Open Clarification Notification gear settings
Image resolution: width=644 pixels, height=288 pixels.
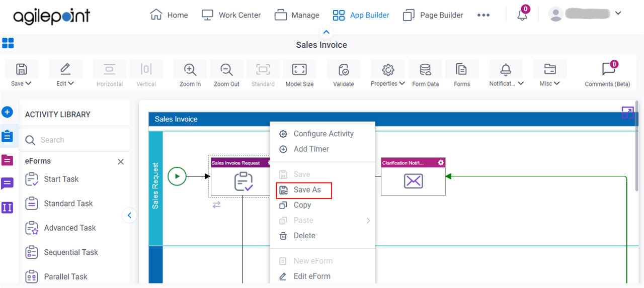441,162
